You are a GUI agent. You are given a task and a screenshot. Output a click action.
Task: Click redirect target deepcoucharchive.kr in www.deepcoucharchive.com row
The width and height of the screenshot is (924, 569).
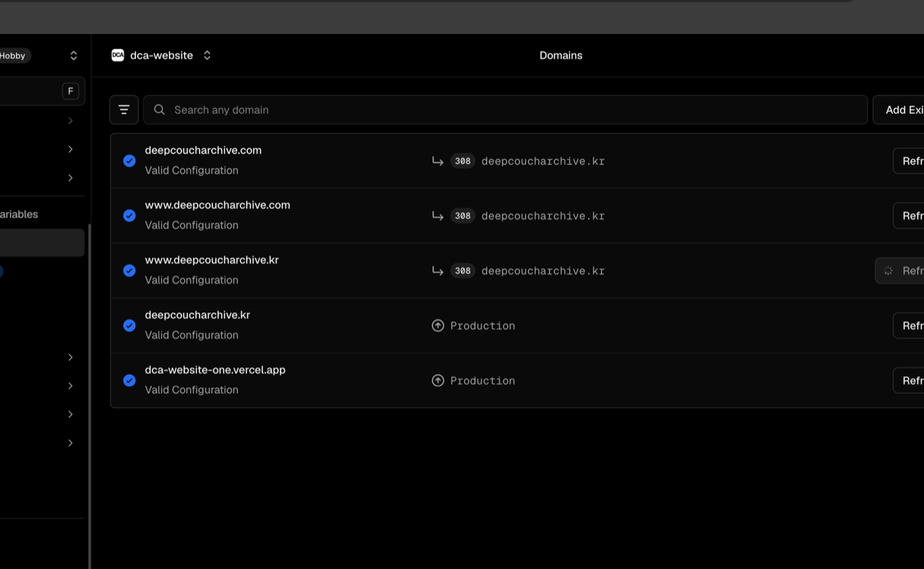click(x=543, y=216)
